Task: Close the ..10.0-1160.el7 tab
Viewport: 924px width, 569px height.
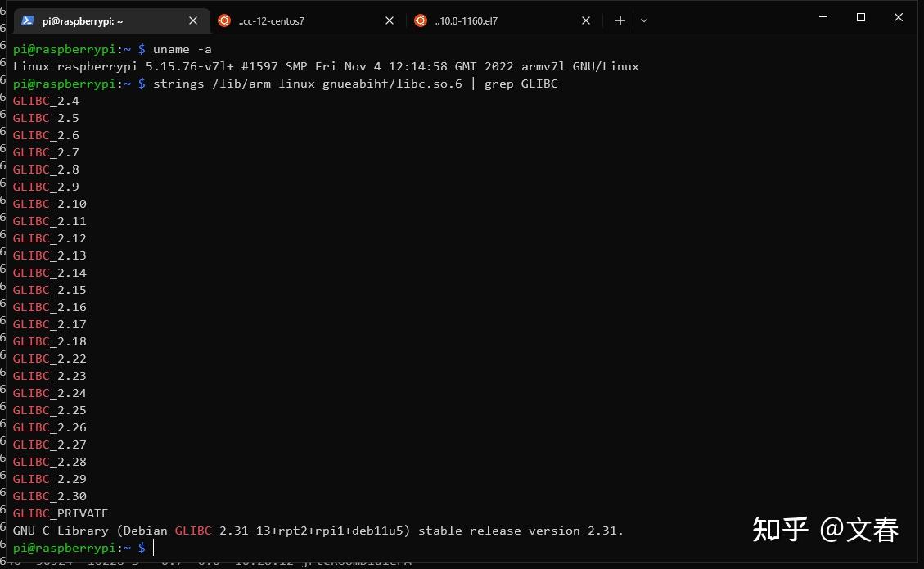Action: click(x=586, y=20)
